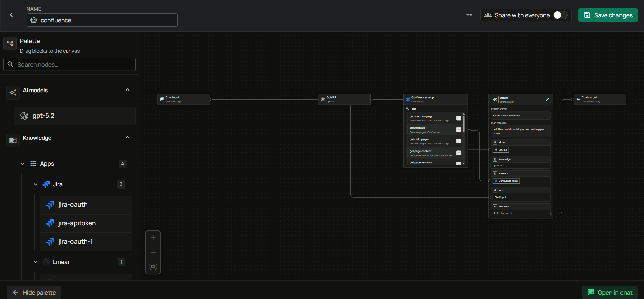Viewport: 644px width, 299px height.
Task: Click 'To chat output' text in Response
Action: [504, 213]
